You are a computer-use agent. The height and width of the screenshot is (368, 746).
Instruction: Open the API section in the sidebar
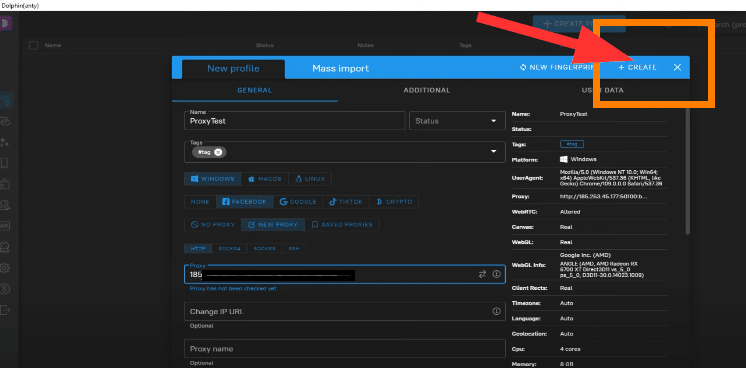tap(5, 226)
